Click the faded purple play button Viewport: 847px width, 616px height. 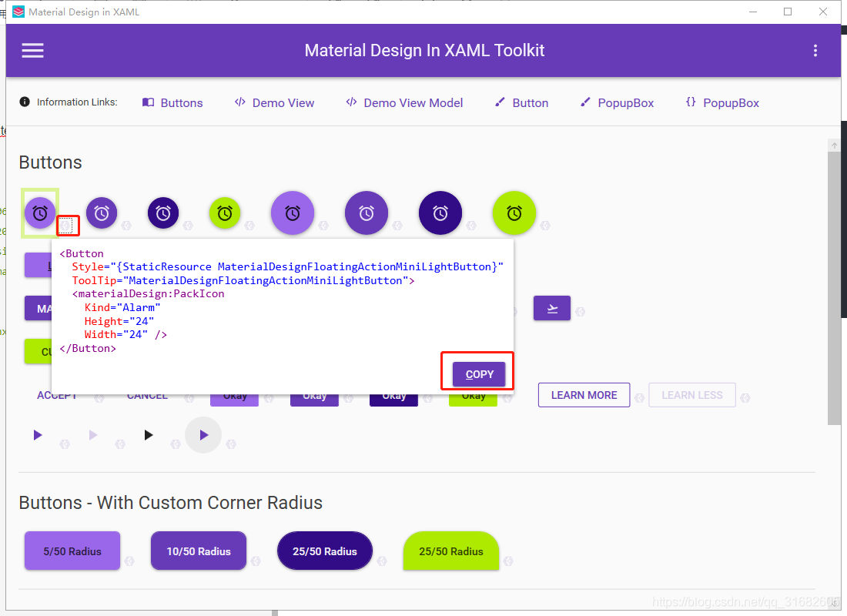pos(93,435)
